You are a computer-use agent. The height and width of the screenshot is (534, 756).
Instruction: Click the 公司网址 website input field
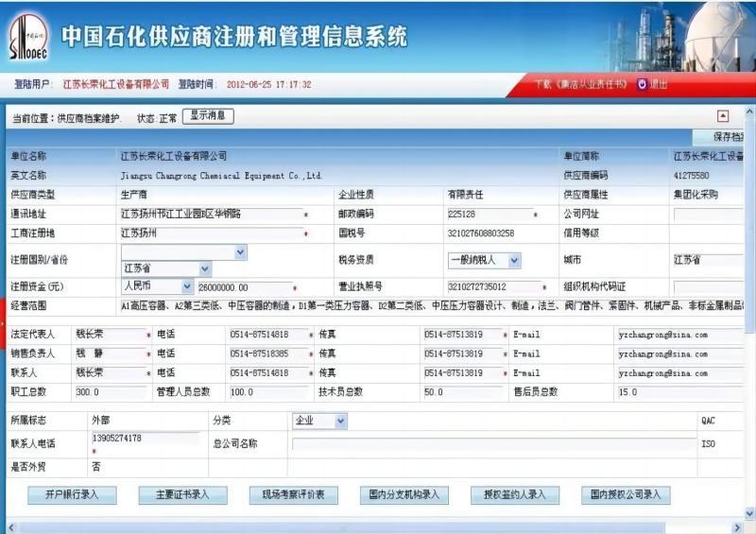pyautogui.click(x=709, y=215)
